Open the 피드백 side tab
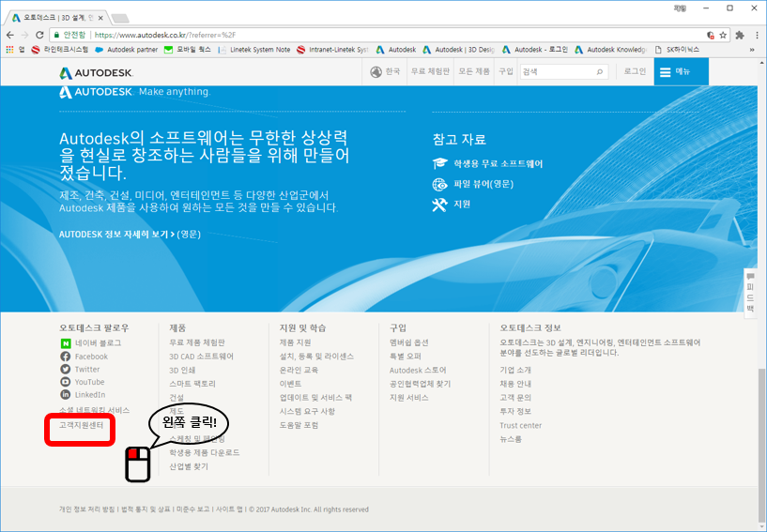This screenshot has width=767, height=532. pyautogui.click(x=750, y=293)
